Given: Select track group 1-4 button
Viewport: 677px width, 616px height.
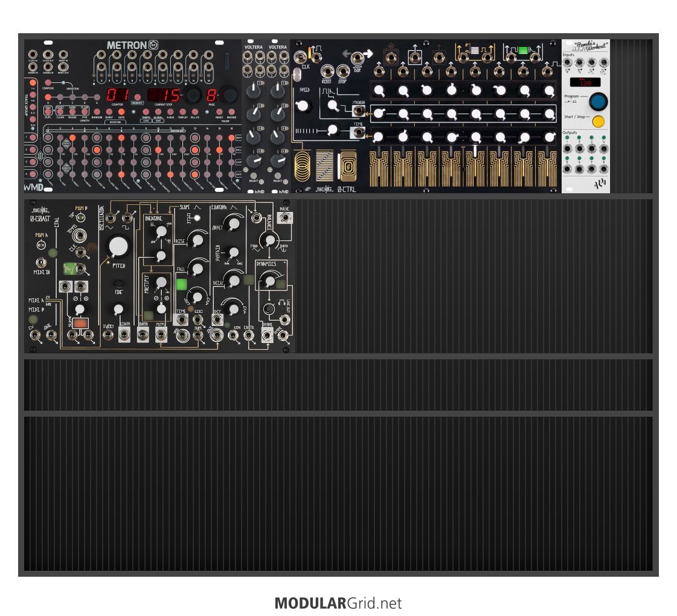Looking at the screenshot, I should pyautogui.click(x=33, y=83).
